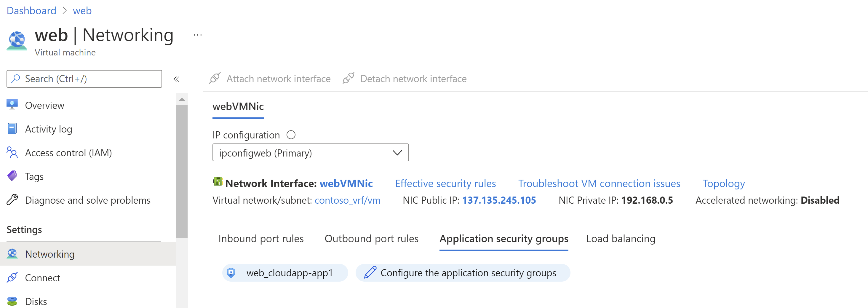Open the ellipsis menu beside web | Networking
The width and height of the screenshot is (868, 308).
coord(197,35)
